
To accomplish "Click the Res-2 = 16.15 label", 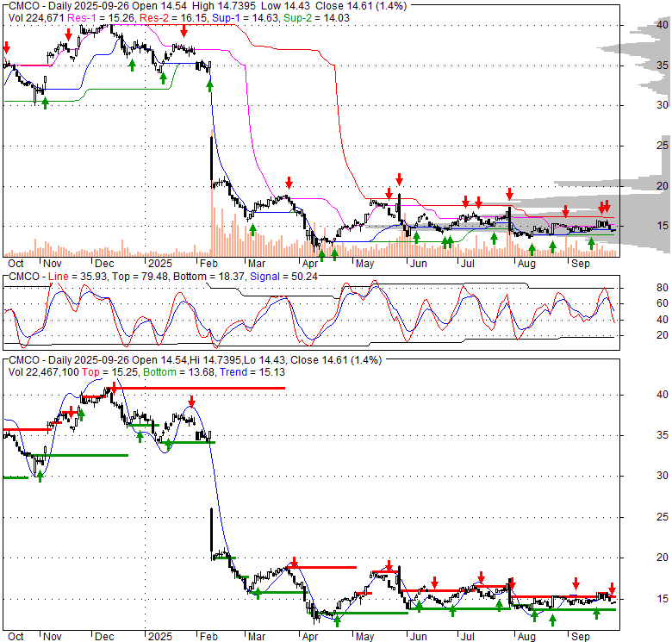I will point(174,18).
